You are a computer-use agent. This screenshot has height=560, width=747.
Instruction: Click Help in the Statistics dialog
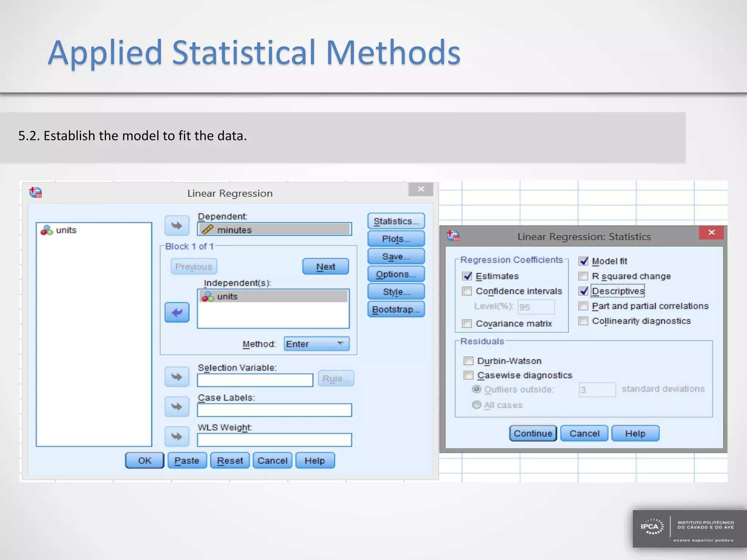635,433
